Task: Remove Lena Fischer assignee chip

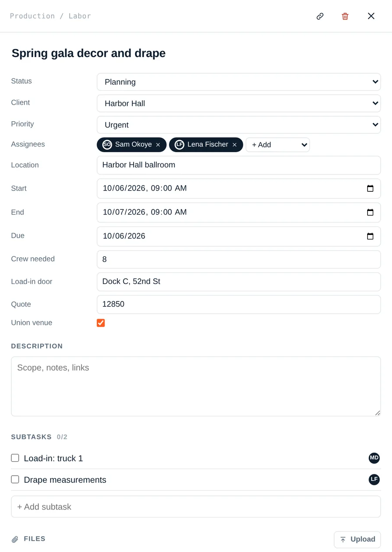Action: click(x=234, y=145)
